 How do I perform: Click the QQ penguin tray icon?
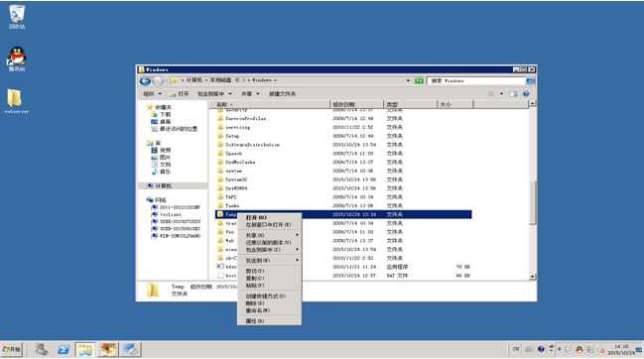pyautogui.click(x=580, y=349)
